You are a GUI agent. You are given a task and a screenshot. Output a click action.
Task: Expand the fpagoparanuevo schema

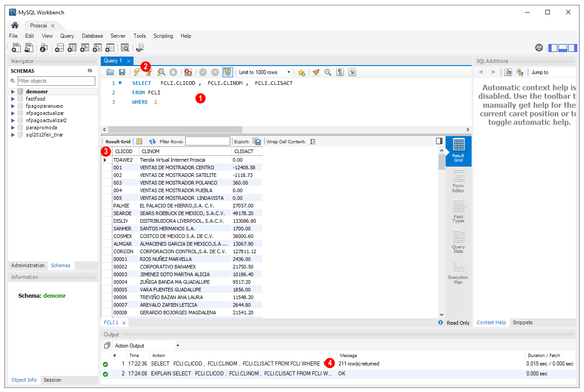[13, 106]
